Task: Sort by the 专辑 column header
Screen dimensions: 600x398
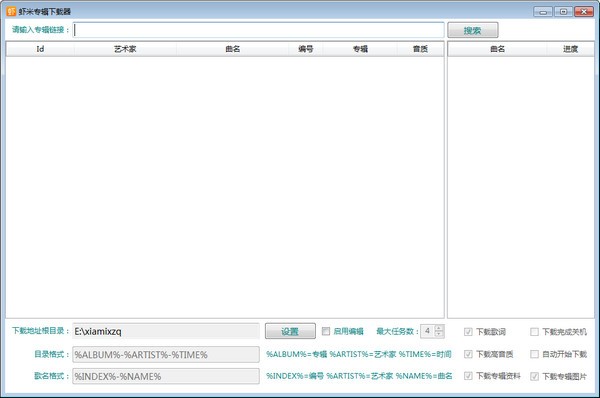Action: 360,49
